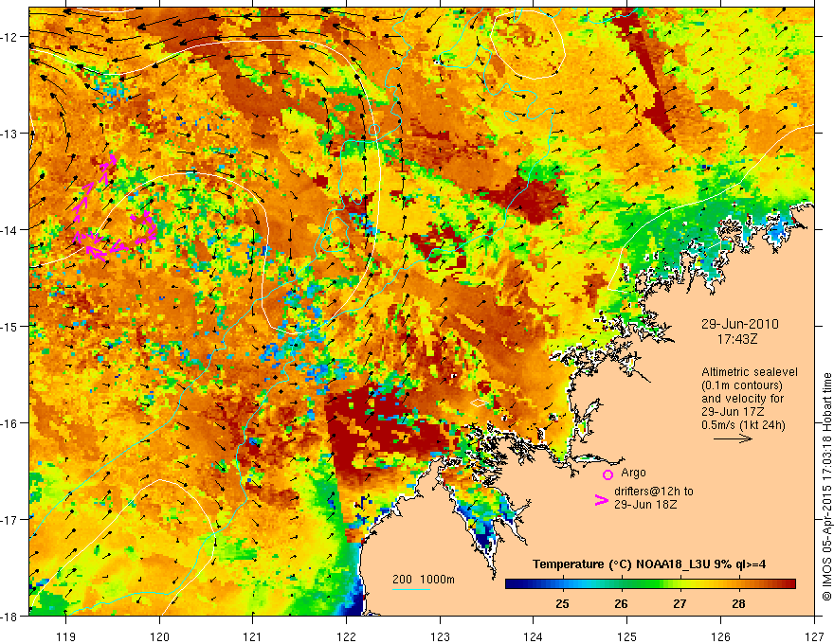This screenshot has height=644, width=834.
Task: Click the cyan 200 1000m isobath legend line
Action: [411, 589]
